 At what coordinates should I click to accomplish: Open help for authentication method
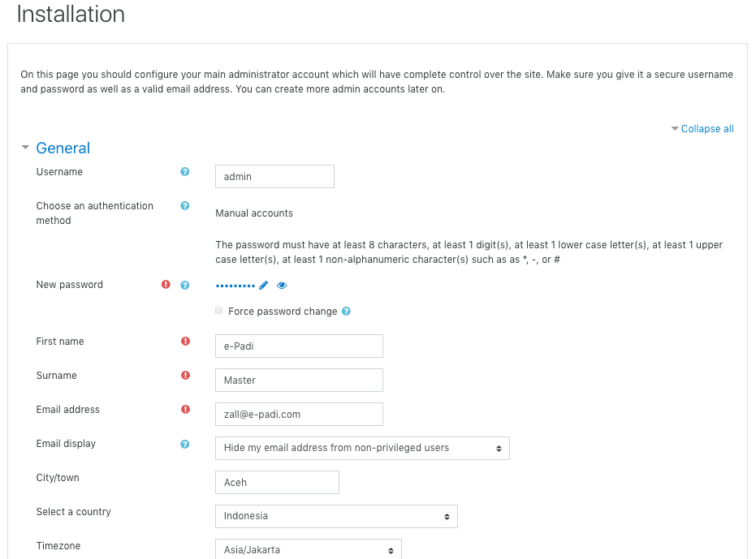click(x=185, y=206)
